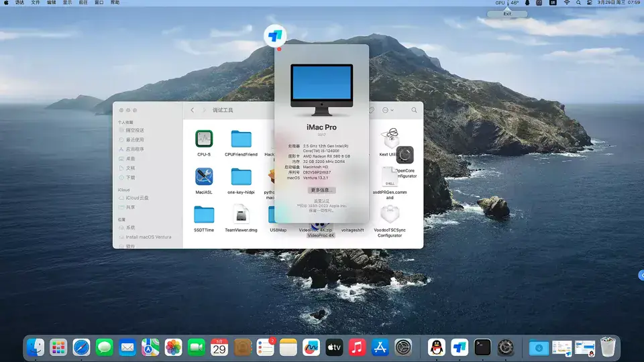Open Photos from the Dock
This screenshot has height=362, width=644.
tap(173, 348)
